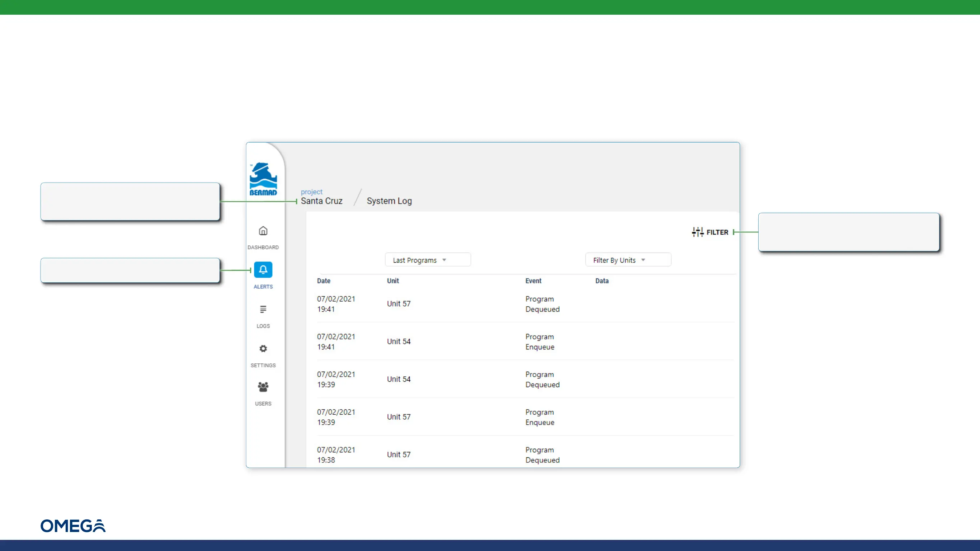Click the Filter sliders icon
The height and width of the screenshot is (551, 980).
(x=697, y=232)
